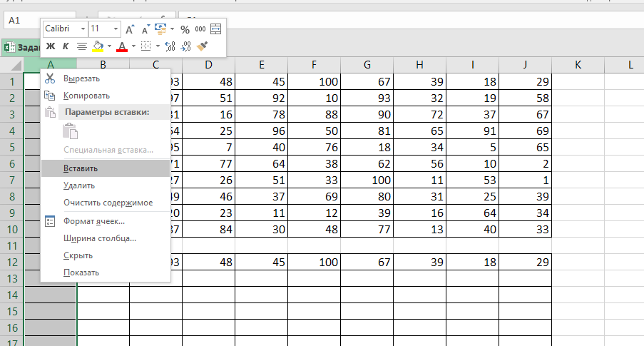Choose Вставить in the context menu
Viewport: 644px width, 346px height.
(x=81, y=168)
